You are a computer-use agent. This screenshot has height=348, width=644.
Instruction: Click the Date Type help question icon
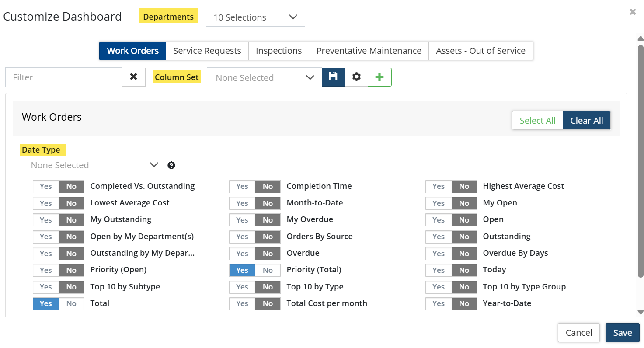171,165
